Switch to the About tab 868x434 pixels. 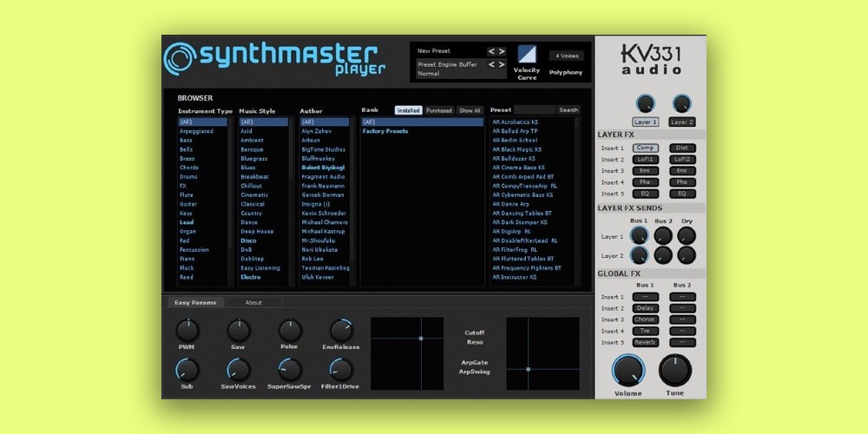pyautogui.click(x=253, y=303)
